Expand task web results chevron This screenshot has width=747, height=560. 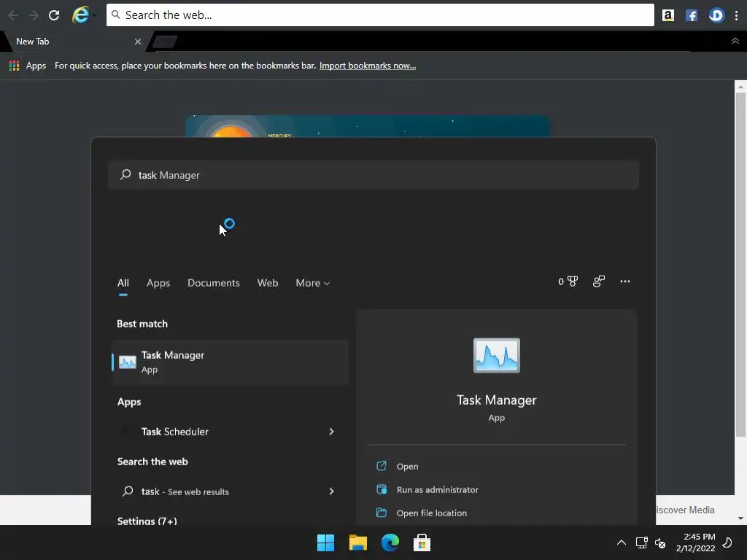pos(332,491)
